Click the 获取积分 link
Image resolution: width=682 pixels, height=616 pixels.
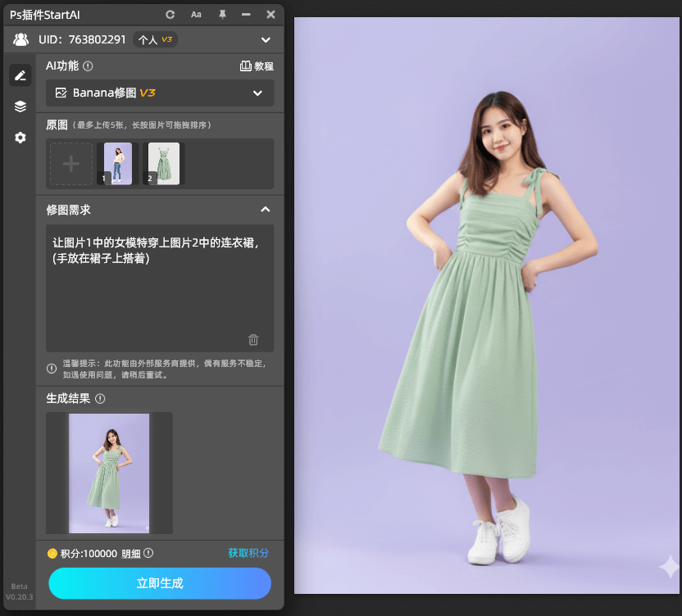click(x=248, y=553)
